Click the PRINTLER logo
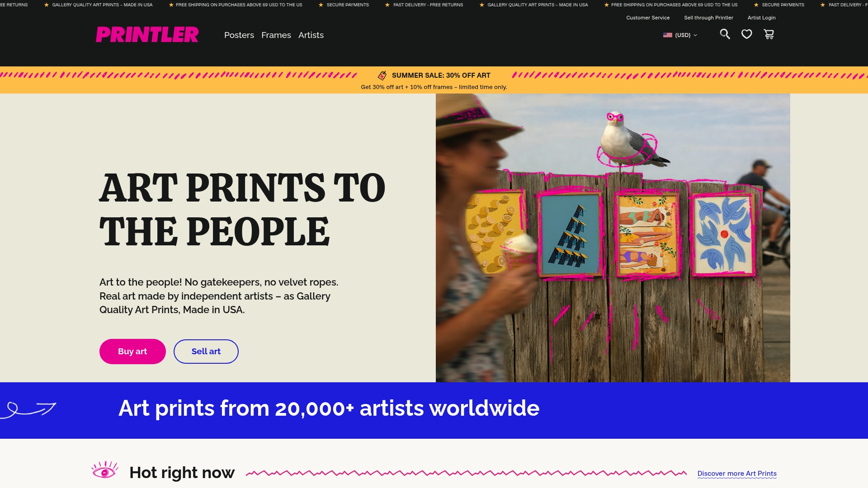The width and height of the screenshot is (868, 488). point(147,34)
